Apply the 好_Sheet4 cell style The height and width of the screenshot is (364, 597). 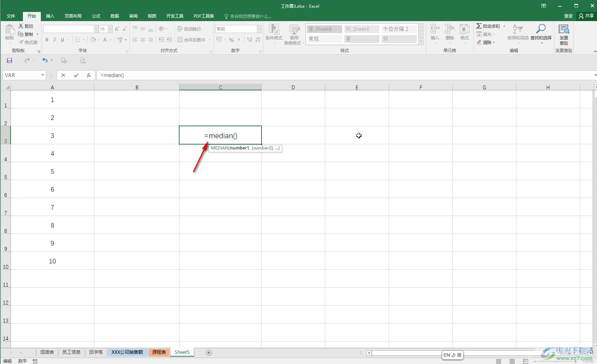(x=362, y=29)
